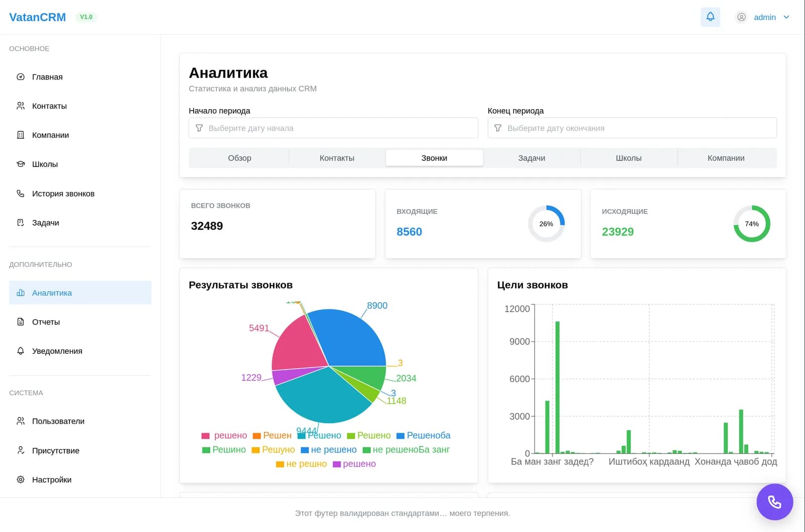Click the floating purple phone call button

coord(774,502)
